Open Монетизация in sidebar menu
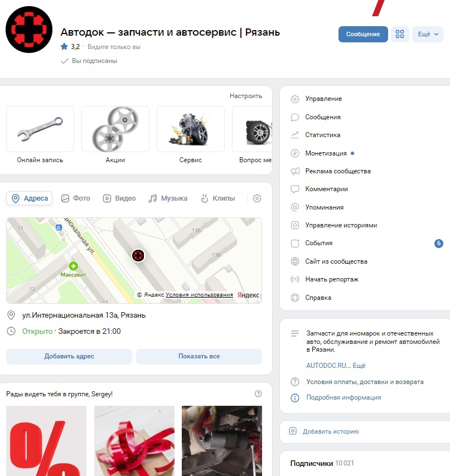The height and width of the screenshot is (476, 450). [326, 153]
